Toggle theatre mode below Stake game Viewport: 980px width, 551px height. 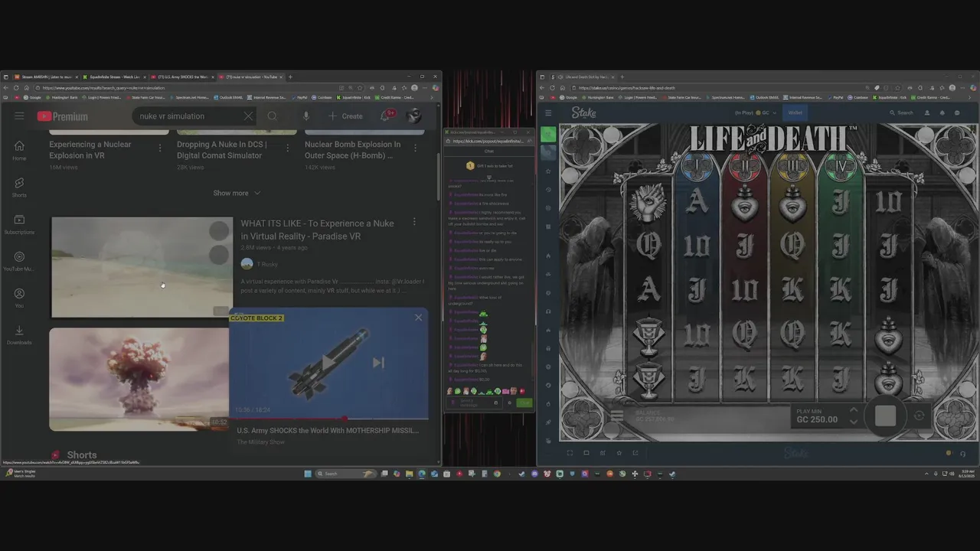tap(586, 453)
